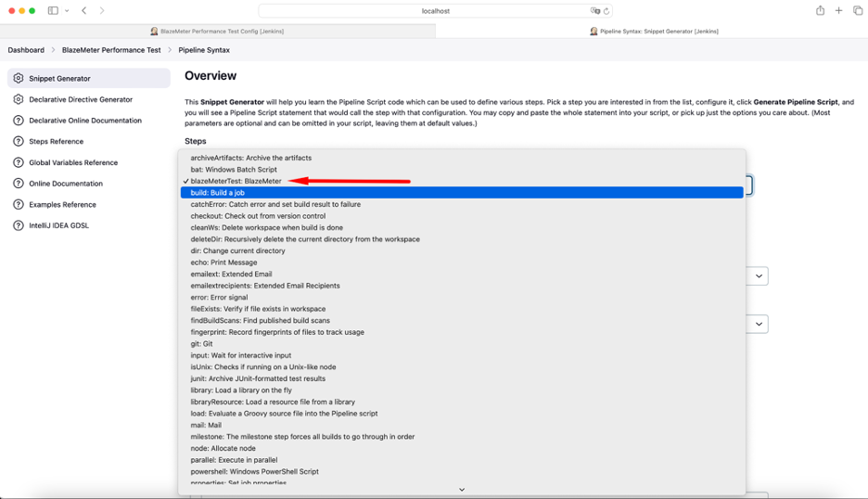The height and width of the screenshot is (499, 868).
Task: Go back with the Safari back arrow
Action: pos(84,10)
